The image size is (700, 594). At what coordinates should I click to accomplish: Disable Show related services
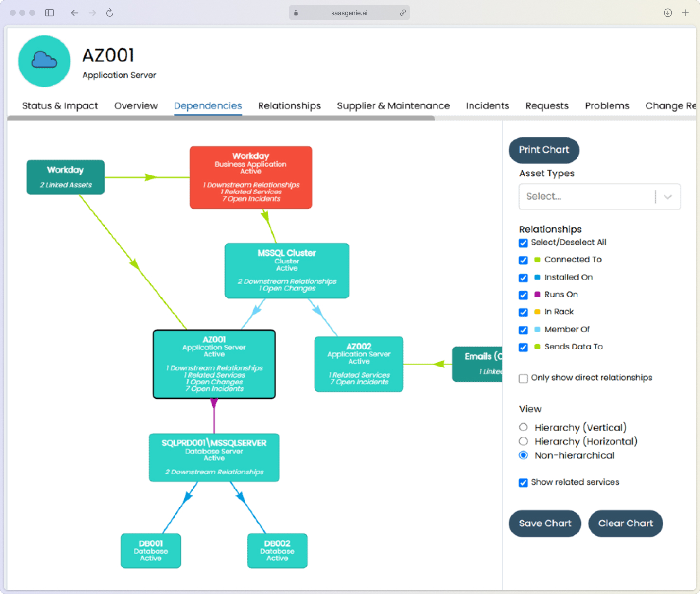coord(523,483)
